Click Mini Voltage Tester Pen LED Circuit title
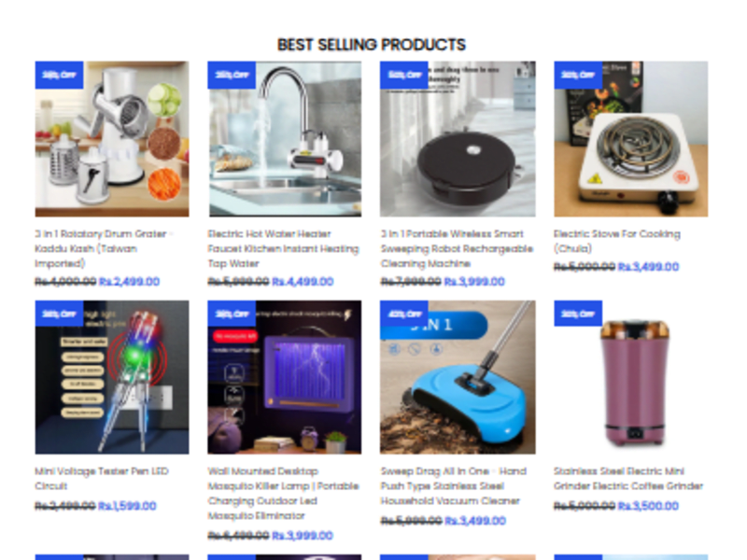 click(x=102, y=479)
